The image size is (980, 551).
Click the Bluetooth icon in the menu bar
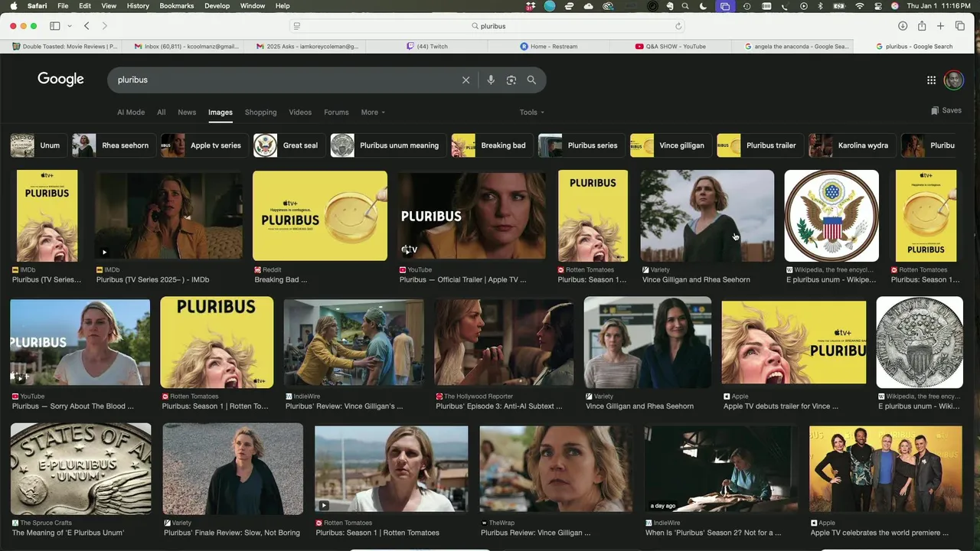coord(820,6)
